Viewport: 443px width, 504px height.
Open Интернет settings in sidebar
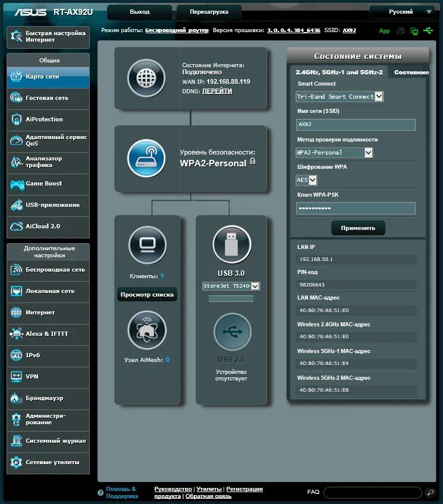pyautogui.click(x=48, y=313)
